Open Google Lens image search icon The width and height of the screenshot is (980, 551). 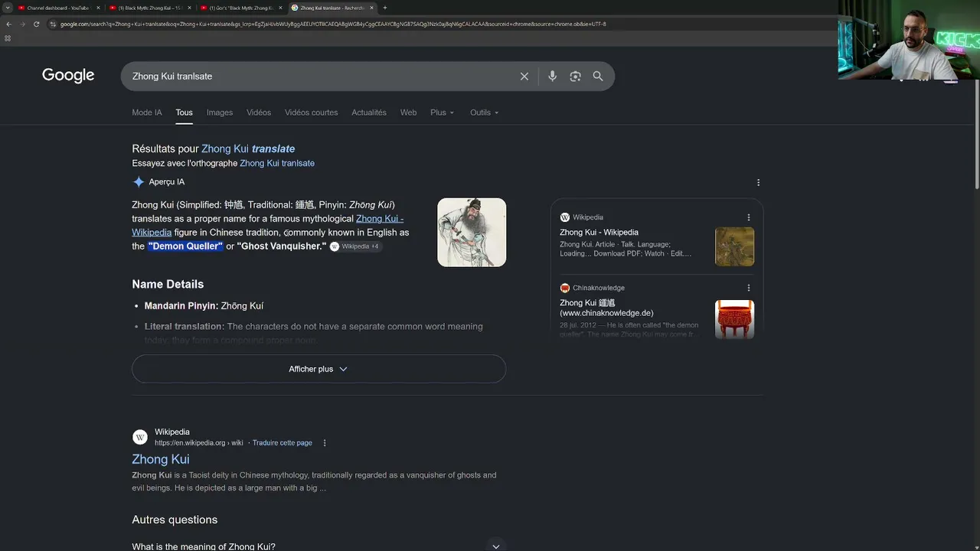click(x=575, y=77)
